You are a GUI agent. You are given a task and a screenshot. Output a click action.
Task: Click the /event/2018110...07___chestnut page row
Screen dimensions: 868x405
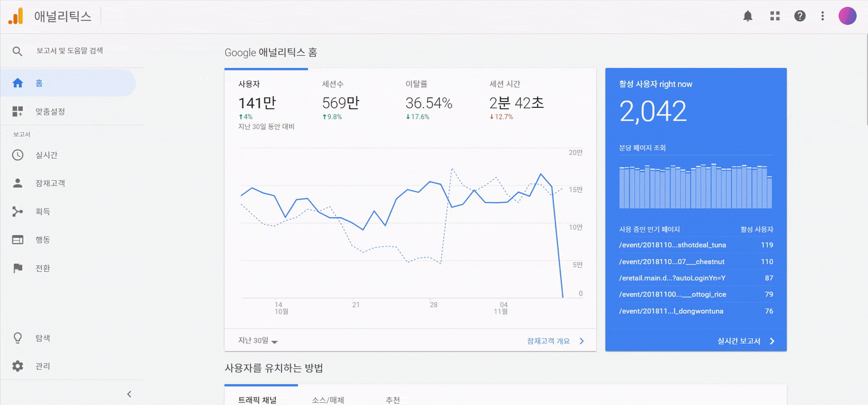click(x=696, y=261)
